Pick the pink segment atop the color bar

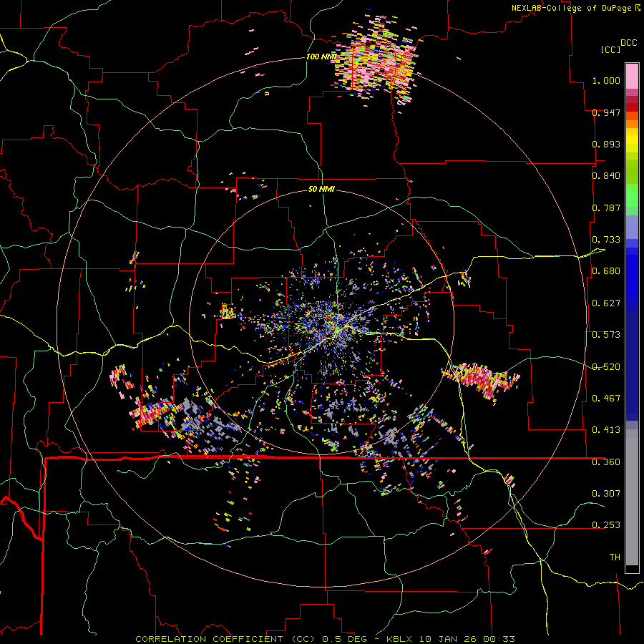[x=632, y=76]
